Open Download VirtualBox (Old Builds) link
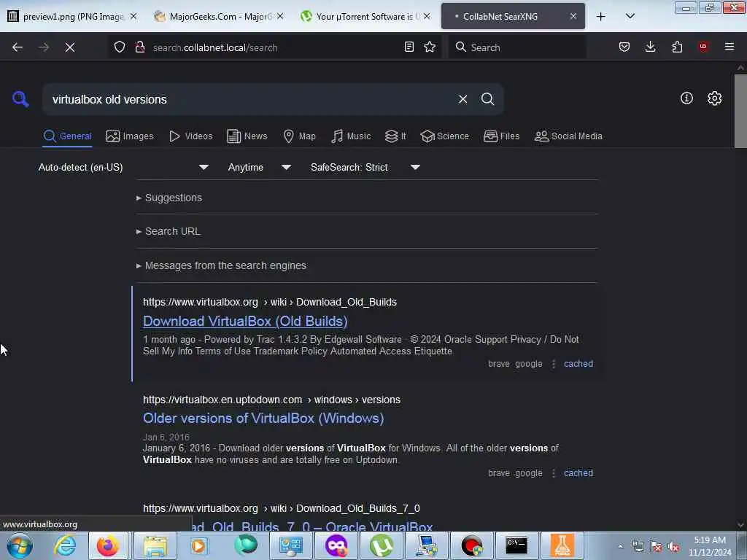Screen dimensions: 747x560 245,322
